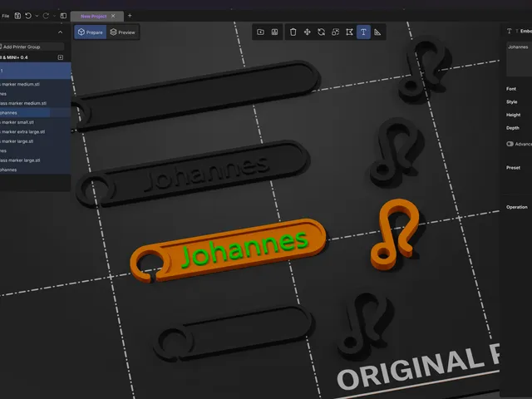
Task: Click the Height label
Action: pos(514,115)
